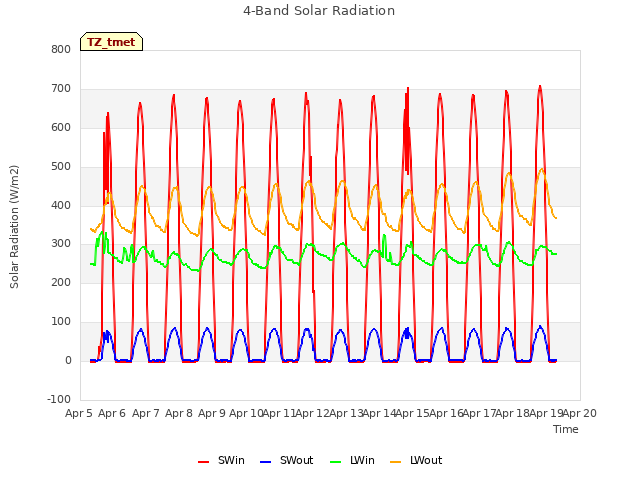Toggle the SWin legend entry

point(221,460)
